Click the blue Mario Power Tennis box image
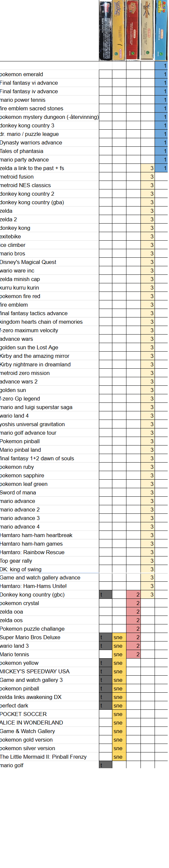Screen dimensions: 169x868 (x=162, y=30)
